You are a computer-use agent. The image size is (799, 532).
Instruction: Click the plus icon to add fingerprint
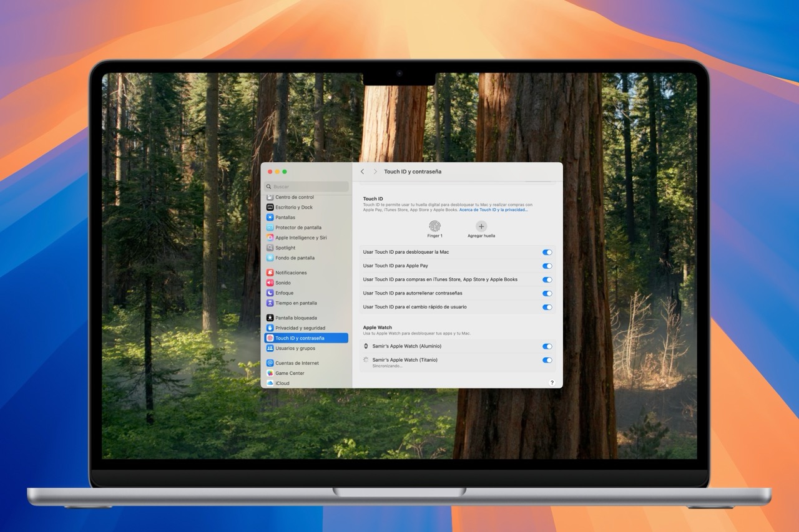coord(481,226)
